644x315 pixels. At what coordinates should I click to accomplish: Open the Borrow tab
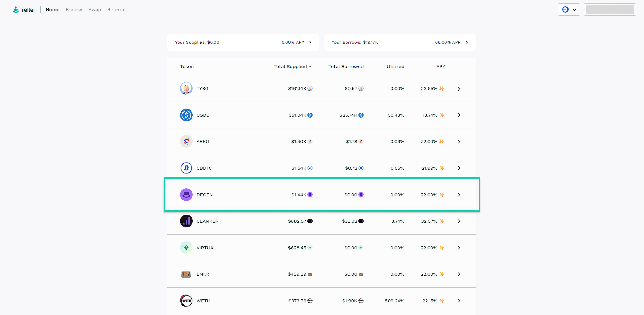[74, 10]
